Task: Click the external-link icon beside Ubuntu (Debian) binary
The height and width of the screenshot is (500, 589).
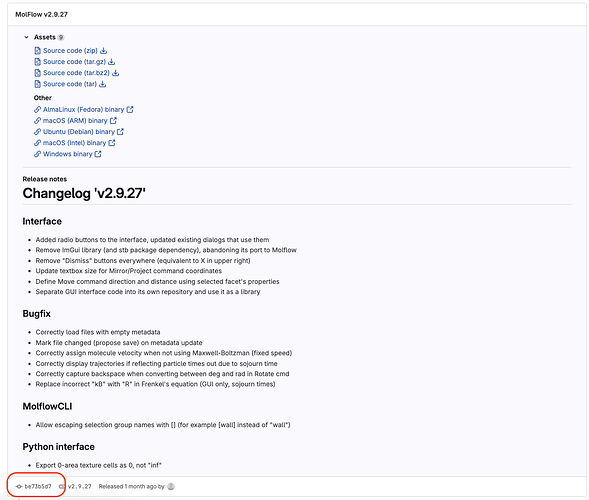Action: tap(120, 132)
